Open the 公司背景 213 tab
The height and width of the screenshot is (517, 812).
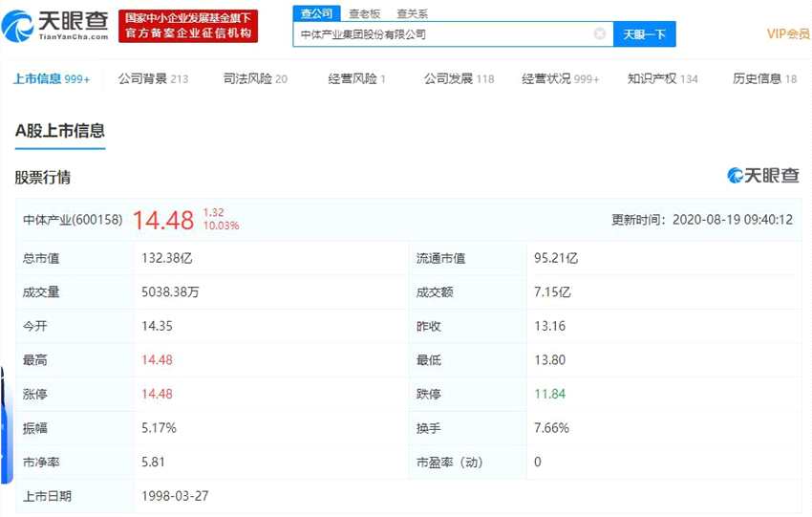coord(153,78)
